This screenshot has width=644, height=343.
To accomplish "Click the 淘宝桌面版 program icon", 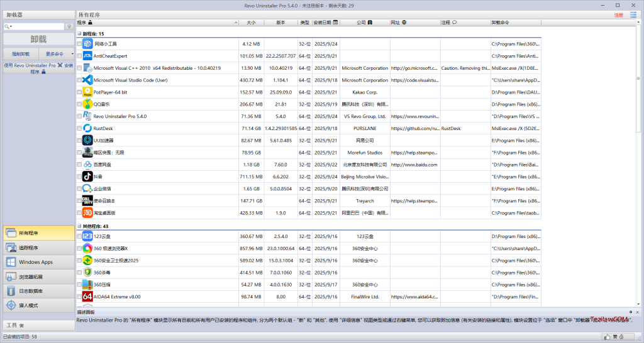I will pyautogui.click(x=87, y=213).
